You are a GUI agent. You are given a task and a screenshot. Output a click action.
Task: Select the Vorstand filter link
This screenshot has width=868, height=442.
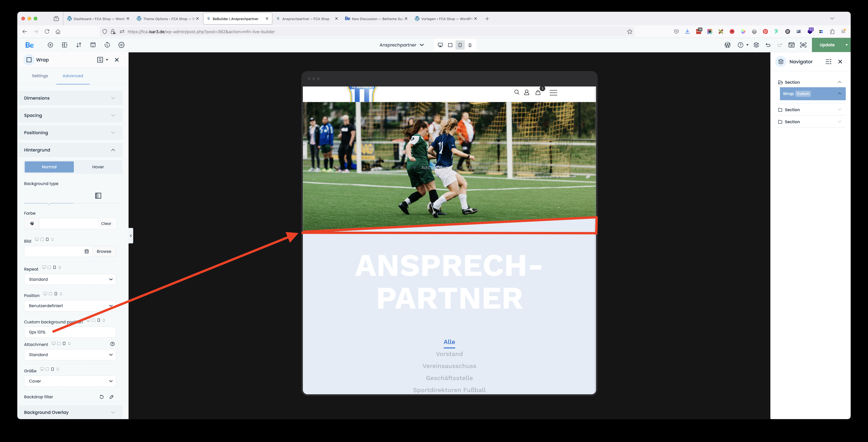point(449,354)
